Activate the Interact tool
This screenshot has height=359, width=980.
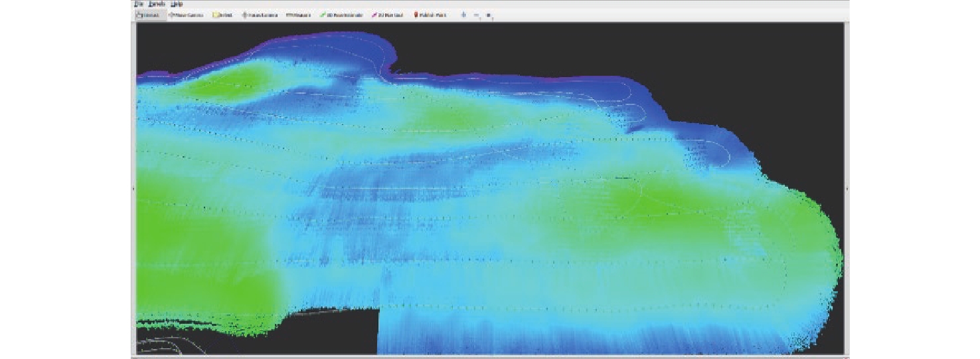[x=148, y=15]
